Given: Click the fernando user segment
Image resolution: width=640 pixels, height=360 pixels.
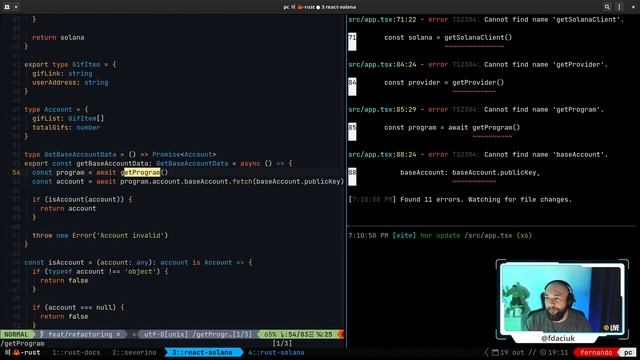Looking at the screenshot, I should coord(596,352).
